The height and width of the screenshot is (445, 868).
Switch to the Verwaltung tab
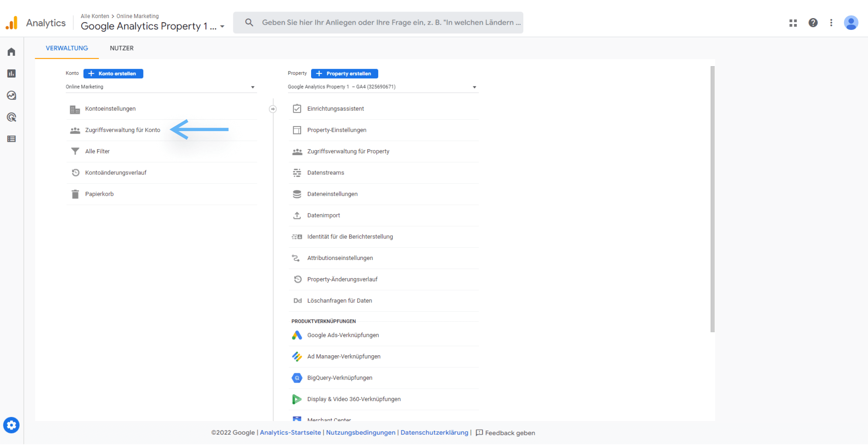(x=67, y=48)
